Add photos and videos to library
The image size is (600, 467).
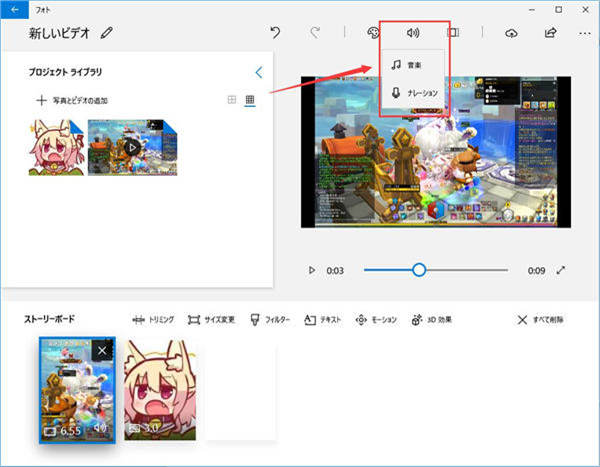(72, 101)
